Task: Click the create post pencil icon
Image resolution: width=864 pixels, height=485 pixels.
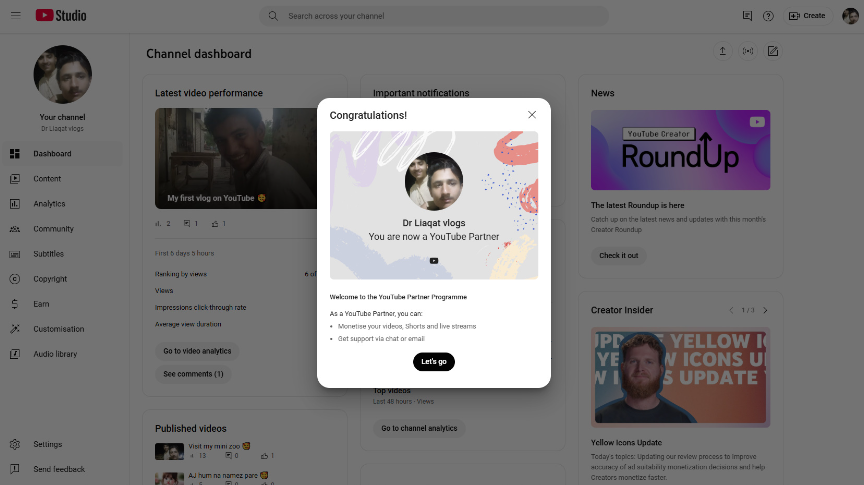Action: click(x=773, y=51)
